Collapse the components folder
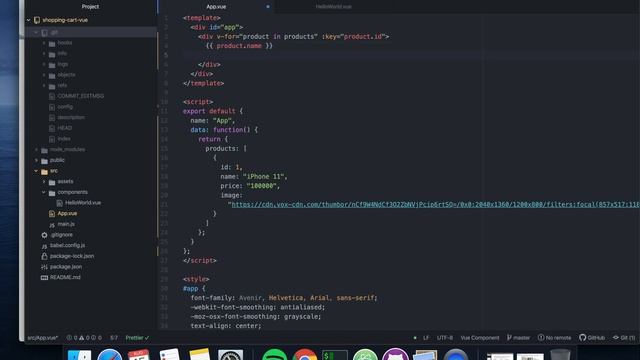This screenshot has width=640, height=360. pos(44,192)
